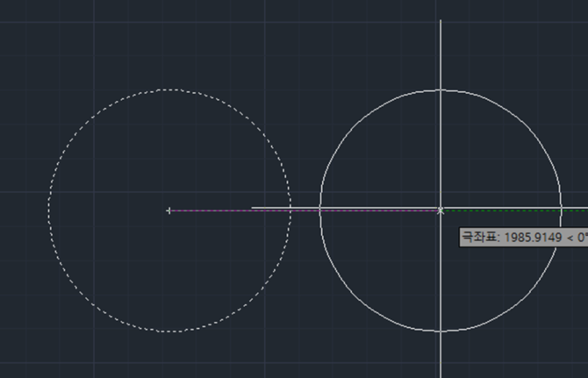The height and width of the screenshot is (378, 588).
Task: Click the magenta dashed line inside the dashed circle
Action: (229, 210)
